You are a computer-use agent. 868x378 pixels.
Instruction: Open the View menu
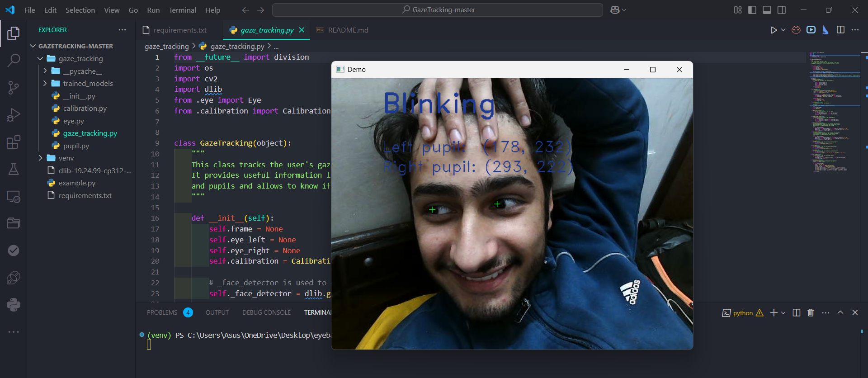point(112,10)
